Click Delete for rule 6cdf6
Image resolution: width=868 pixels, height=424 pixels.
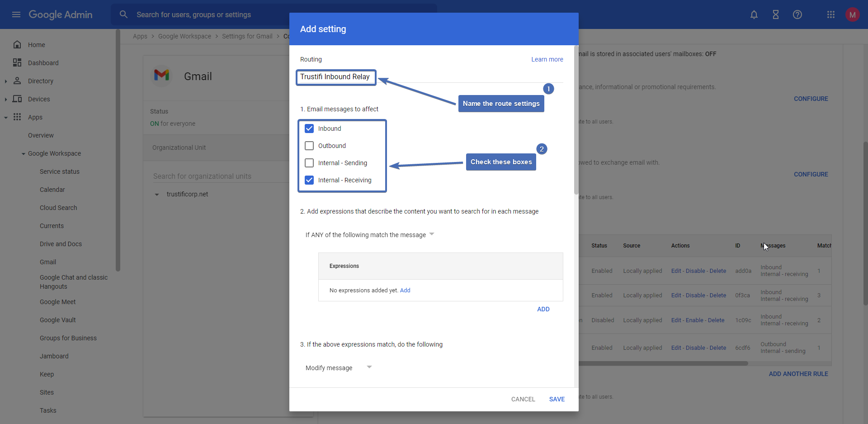pos(718,348)
